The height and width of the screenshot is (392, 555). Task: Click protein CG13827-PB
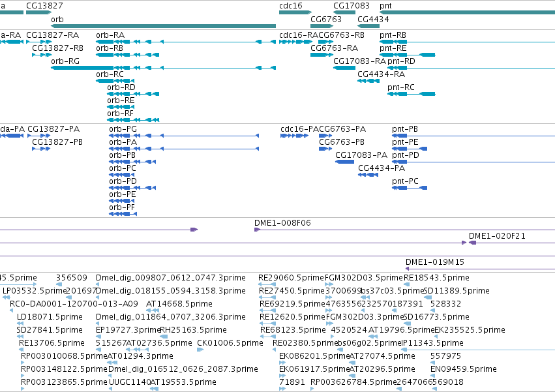pos(57,142)
